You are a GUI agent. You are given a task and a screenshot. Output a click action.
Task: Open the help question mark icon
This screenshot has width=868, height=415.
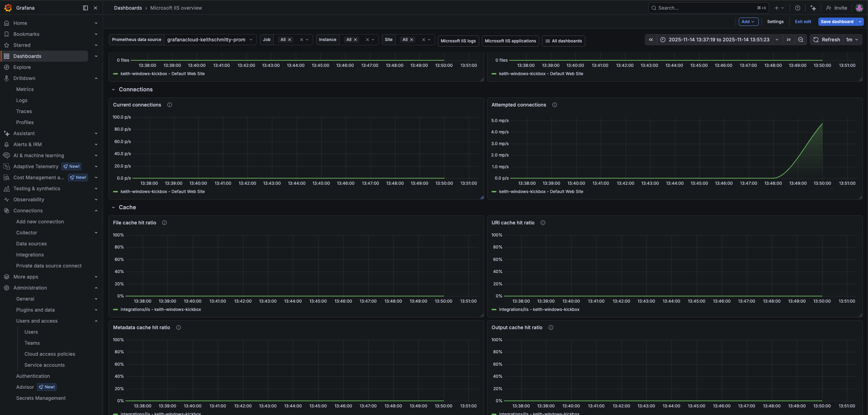(797, 8)
